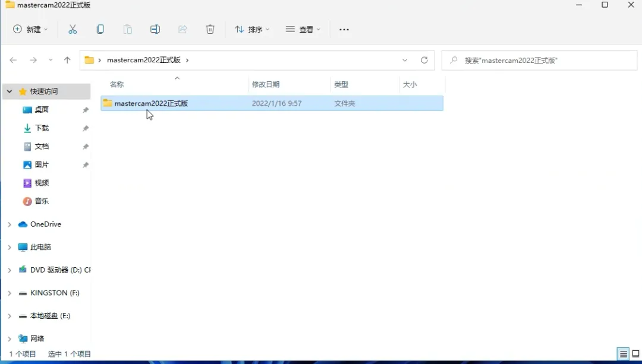Collapse the 快速访问 tree chevron
The height and width of the screenshot is (364, 642).
pos(10,91)
